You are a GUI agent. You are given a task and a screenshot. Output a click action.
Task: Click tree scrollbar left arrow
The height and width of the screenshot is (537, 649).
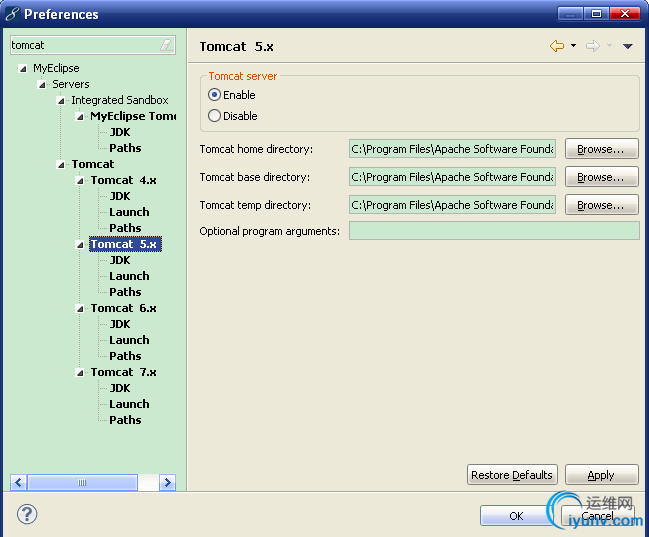(18, 482)
